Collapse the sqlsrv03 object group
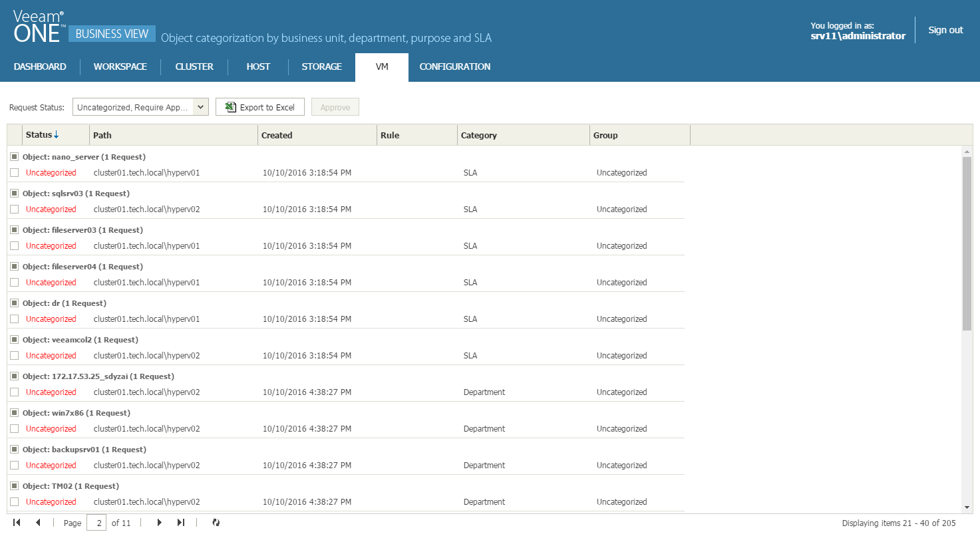The height and width of the screenshot is (544, 980). (x=15, y=194)
